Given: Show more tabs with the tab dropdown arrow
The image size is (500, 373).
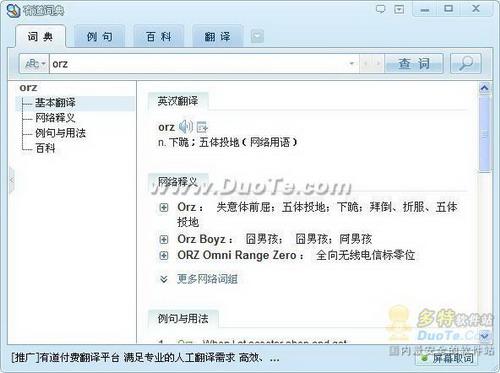Looking at the screenshot, I should pyautogui.click(x=257, y=36).
